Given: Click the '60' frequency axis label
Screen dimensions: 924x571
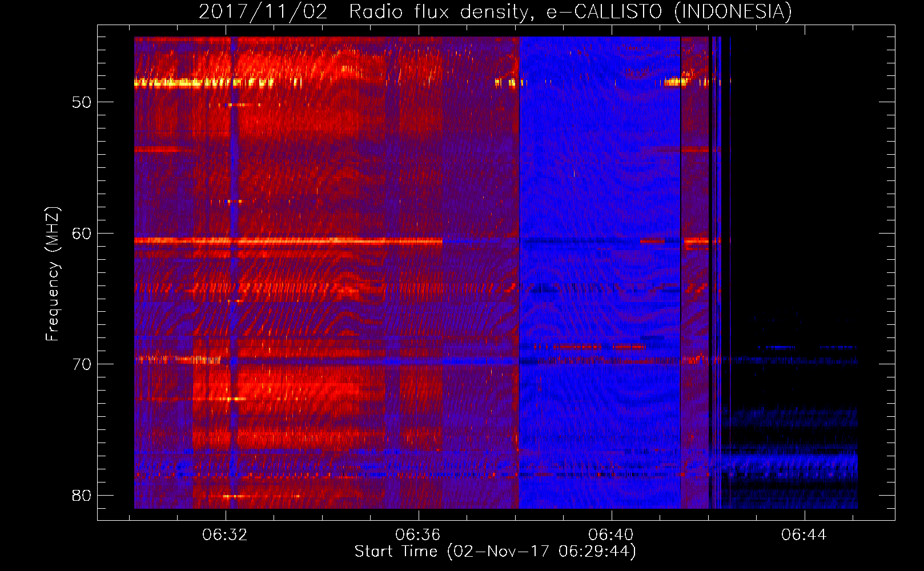Looking at the screenshot, I should pyautogui.click(x=82, y=233).
